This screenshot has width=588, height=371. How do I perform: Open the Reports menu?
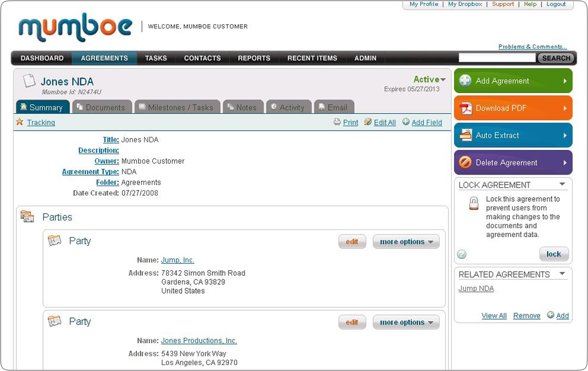coord(254,58)
